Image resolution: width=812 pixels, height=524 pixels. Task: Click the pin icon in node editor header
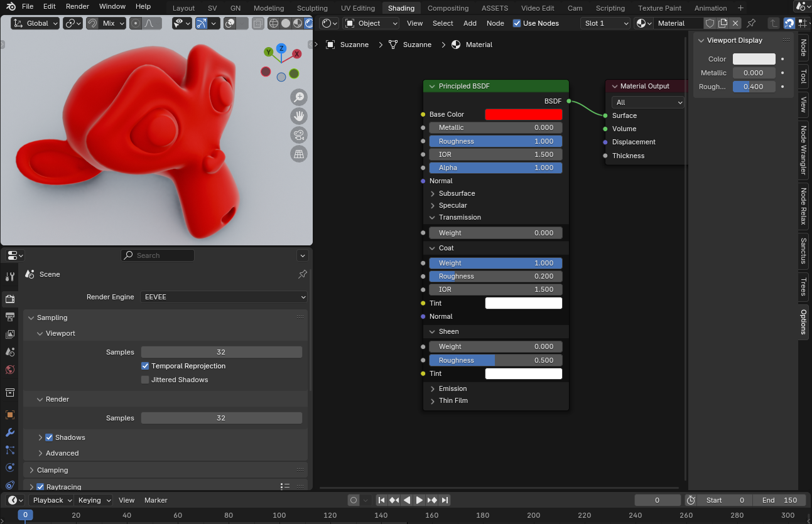click(x=751, y=23)
